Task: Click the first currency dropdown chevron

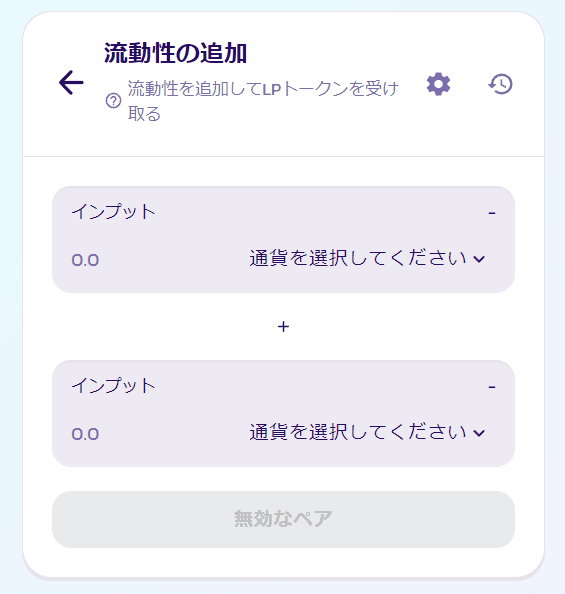Action: tap(479, 259)
